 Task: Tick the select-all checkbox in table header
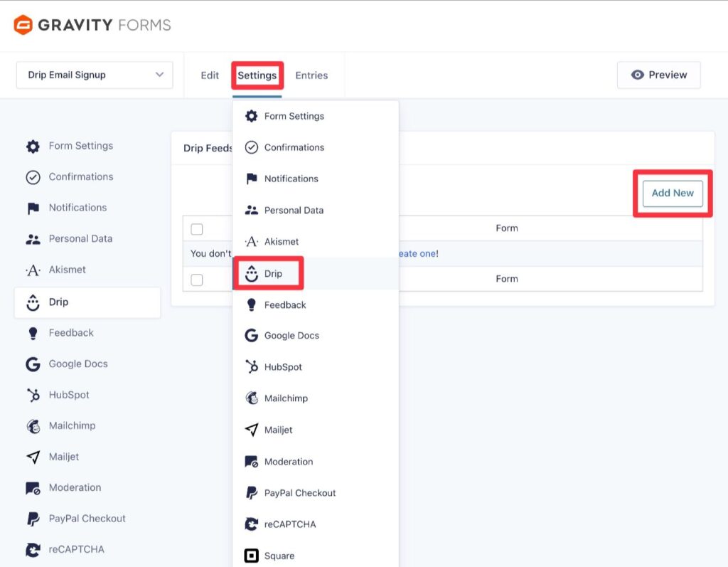click(x=197, y=229)
